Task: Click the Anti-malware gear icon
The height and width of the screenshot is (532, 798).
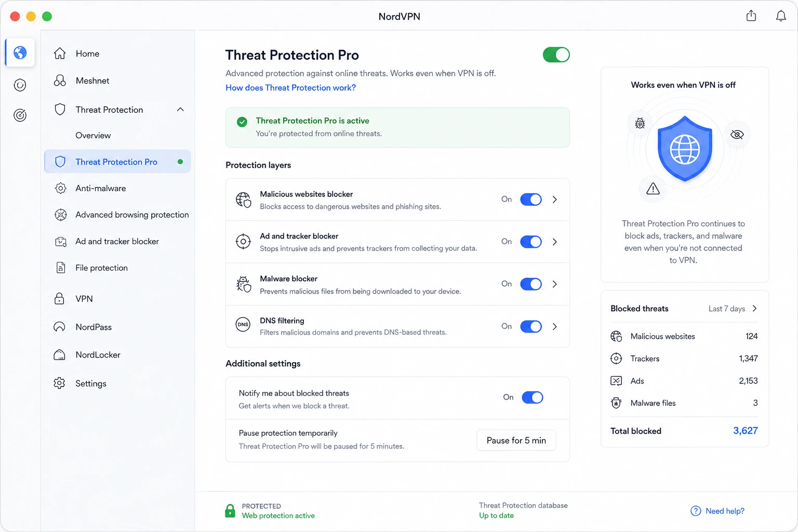Action: [60, 188]
